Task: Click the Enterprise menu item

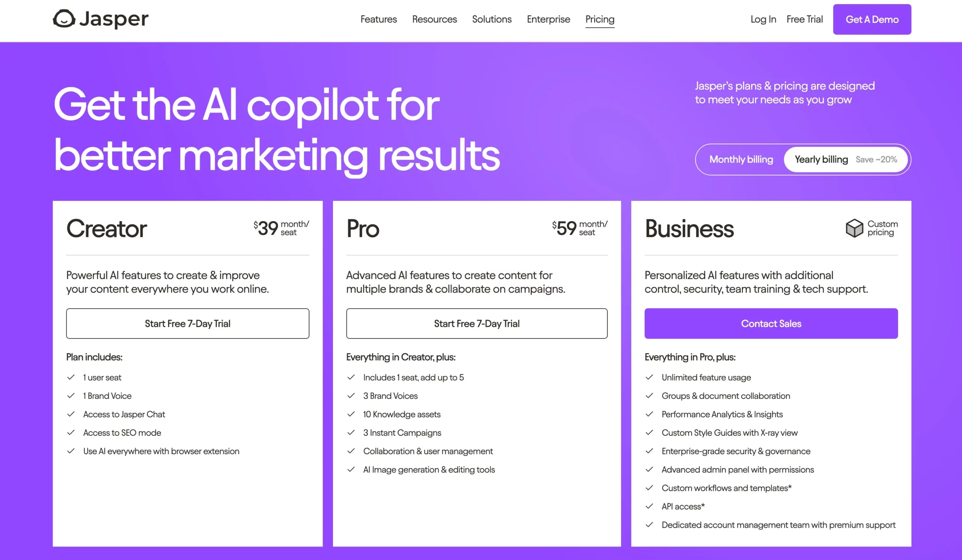Action: click(x=549, y=19)
